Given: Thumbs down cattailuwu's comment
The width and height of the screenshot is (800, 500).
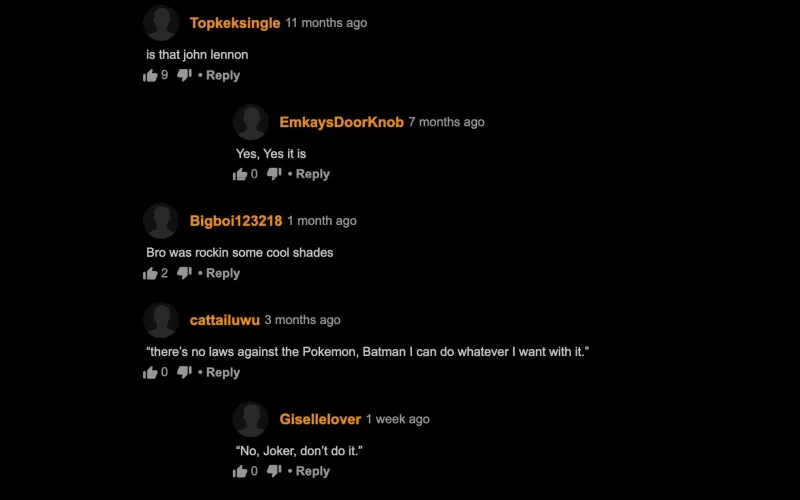Looking at the screenshot, I should pyautogui.click(x=184, y=372).
